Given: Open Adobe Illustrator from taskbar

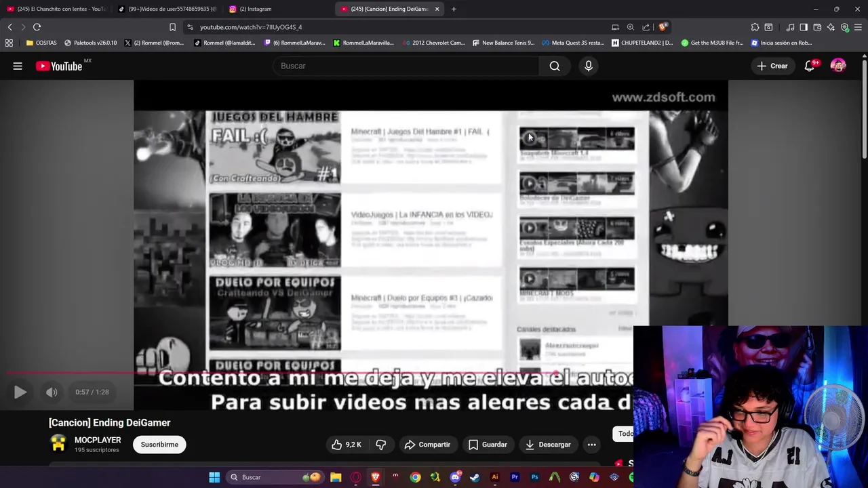Looking at the screenshot, I should (x=495, y=477).
